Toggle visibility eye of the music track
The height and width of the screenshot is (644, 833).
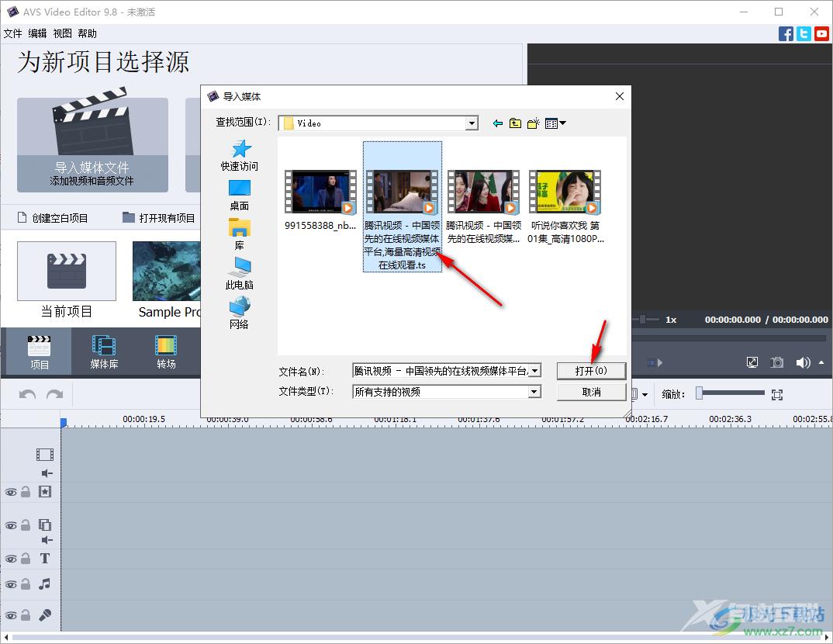point(11,584)
